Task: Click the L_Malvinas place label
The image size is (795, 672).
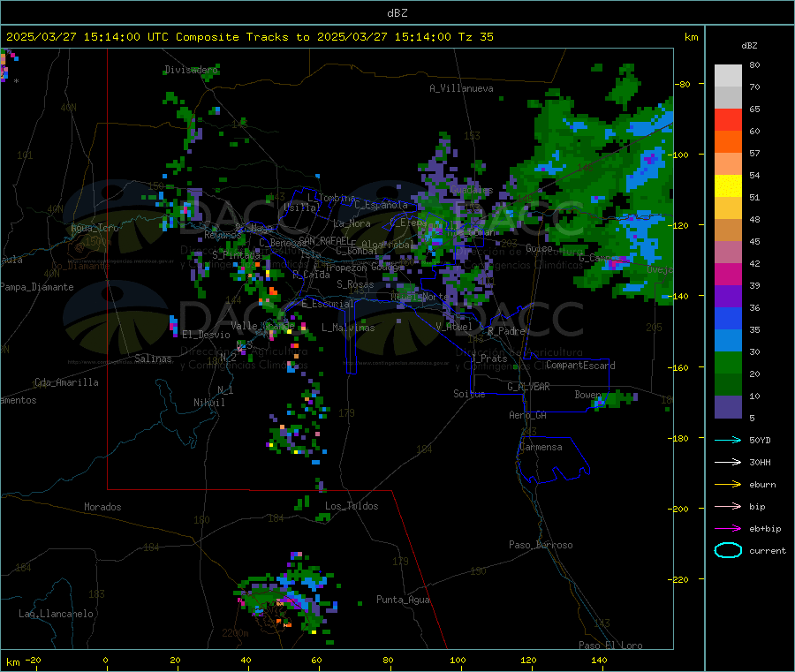Action: point(348,328)
